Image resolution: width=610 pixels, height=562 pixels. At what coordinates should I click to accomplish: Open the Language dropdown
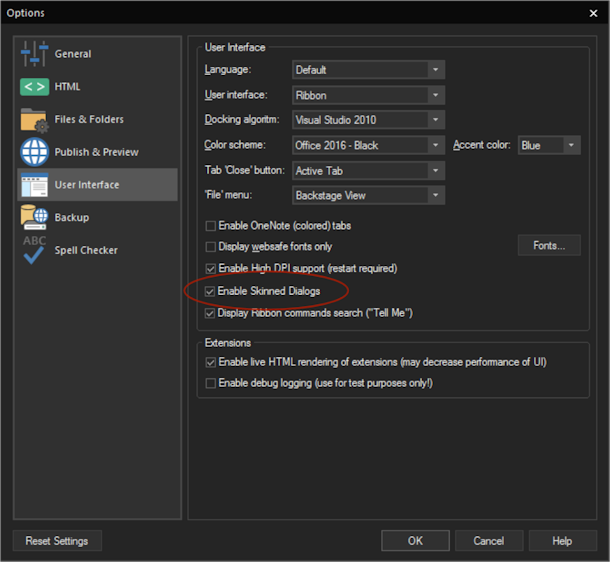(368, 70)
